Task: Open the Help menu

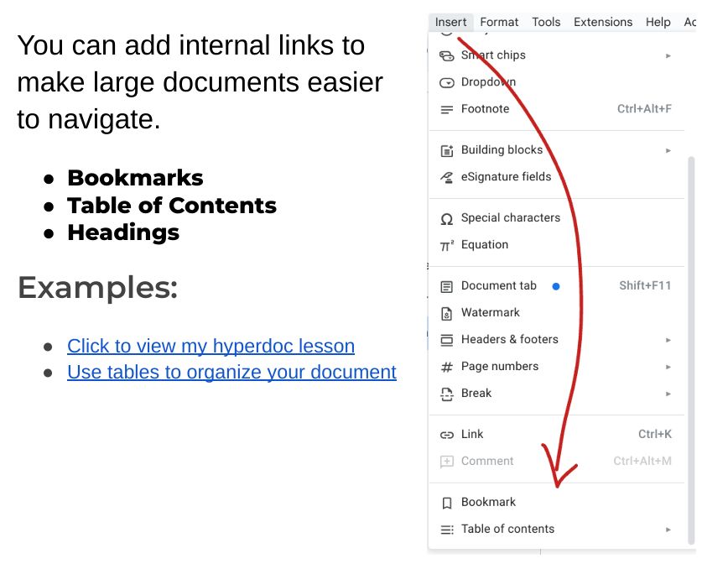Action: pyautogui.click(x=658, y=22)
